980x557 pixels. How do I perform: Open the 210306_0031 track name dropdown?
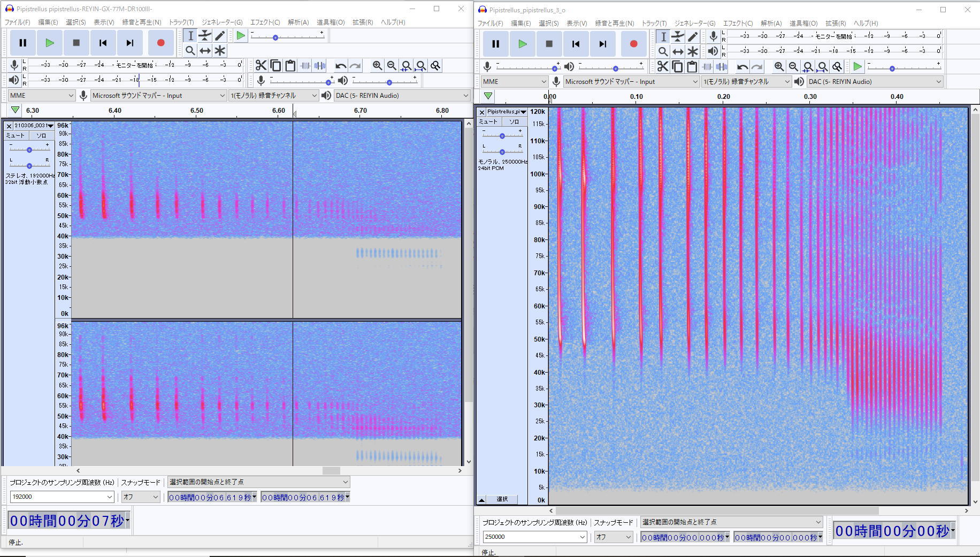(x=34, y=126)
